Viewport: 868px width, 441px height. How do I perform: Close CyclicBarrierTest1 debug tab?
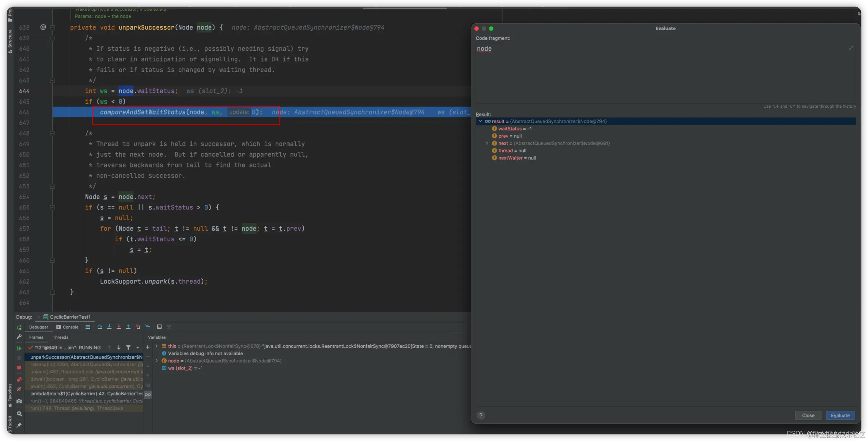[x=39, y=317]
